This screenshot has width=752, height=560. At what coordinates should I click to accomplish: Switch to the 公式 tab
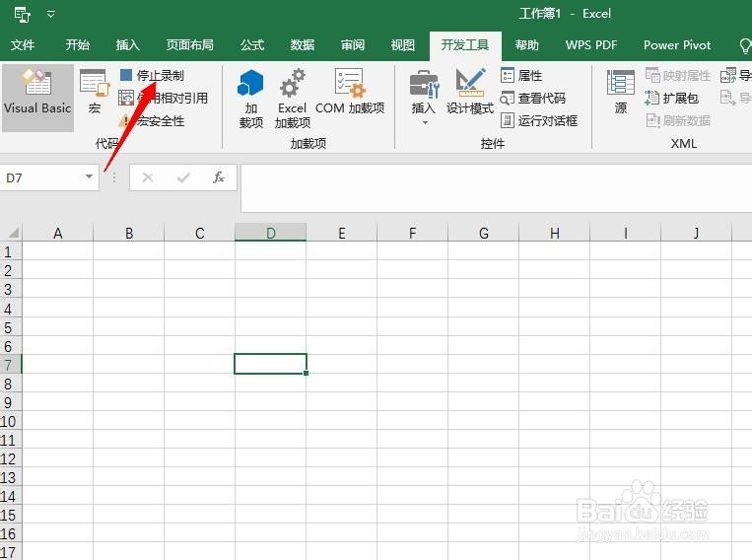(252, 45)
